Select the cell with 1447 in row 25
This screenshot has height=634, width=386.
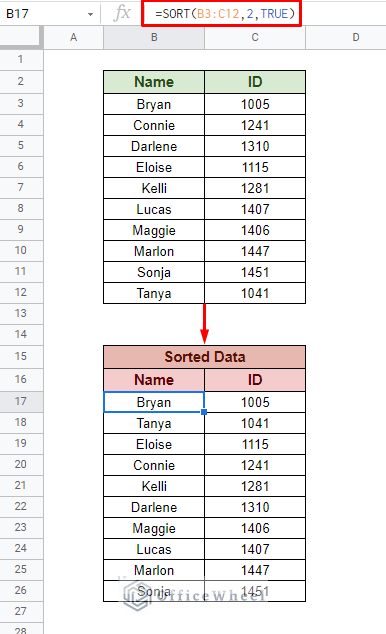tap(255, 570)
